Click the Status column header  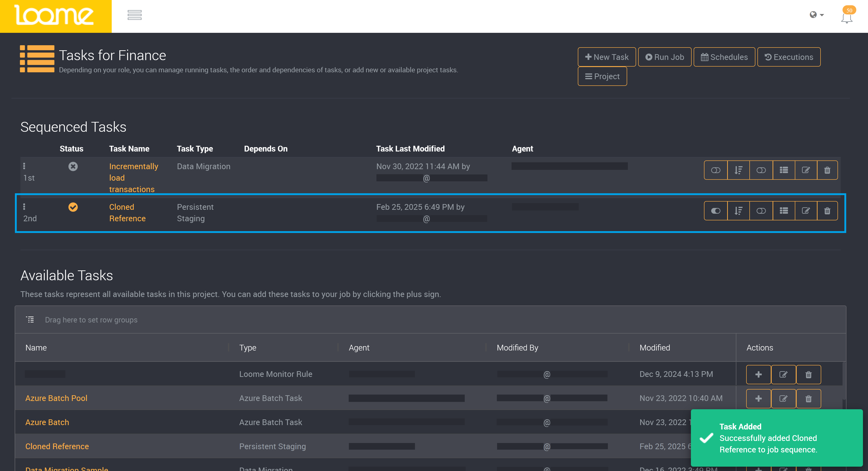[x=71, y=149]
